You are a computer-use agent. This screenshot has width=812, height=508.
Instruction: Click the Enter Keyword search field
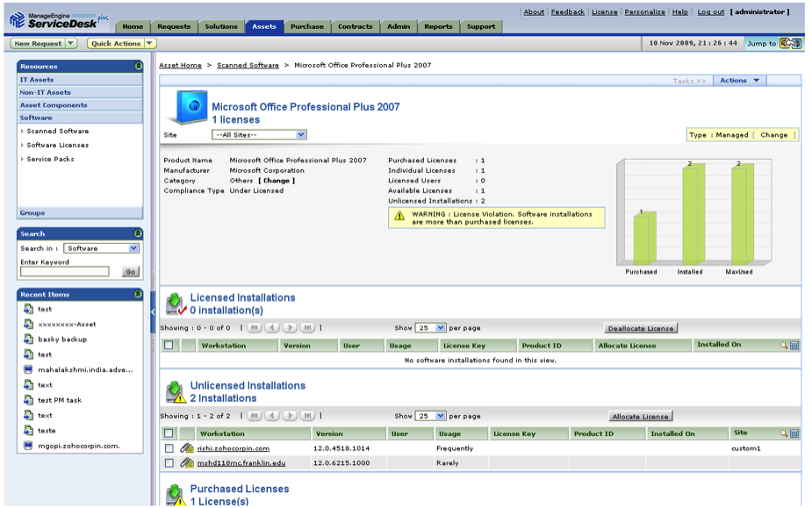coord(65,272)
